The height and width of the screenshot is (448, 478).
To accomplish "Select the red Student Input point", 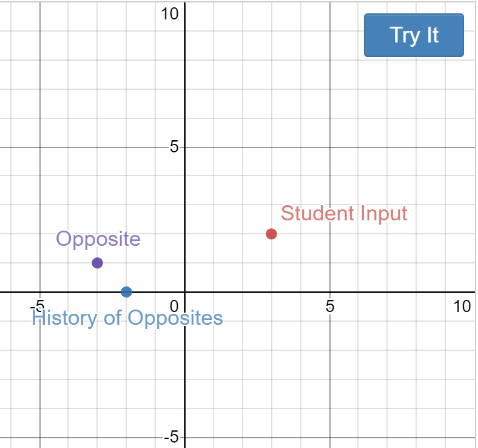I will point(271,234).
